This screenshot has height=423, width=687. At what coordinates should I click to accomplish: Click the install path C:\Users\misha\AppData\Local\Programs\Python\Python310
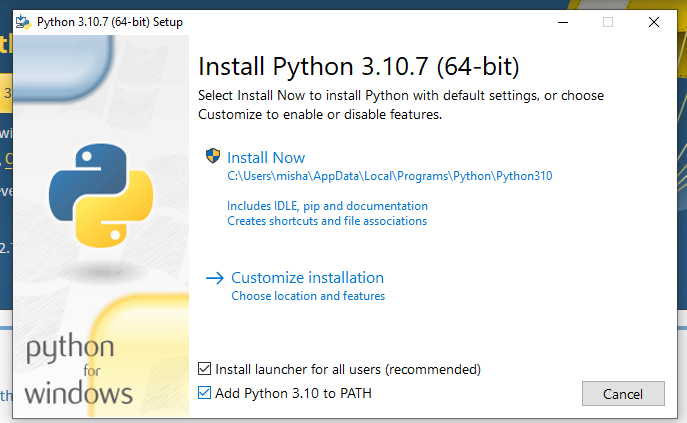tap(390, 176)
